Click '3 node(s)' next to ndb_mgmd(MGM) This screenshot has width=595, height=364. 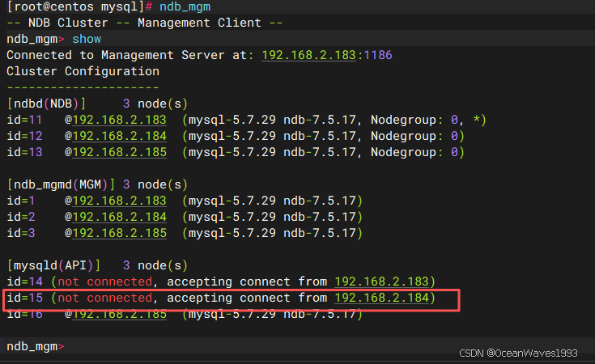point(155,184)
